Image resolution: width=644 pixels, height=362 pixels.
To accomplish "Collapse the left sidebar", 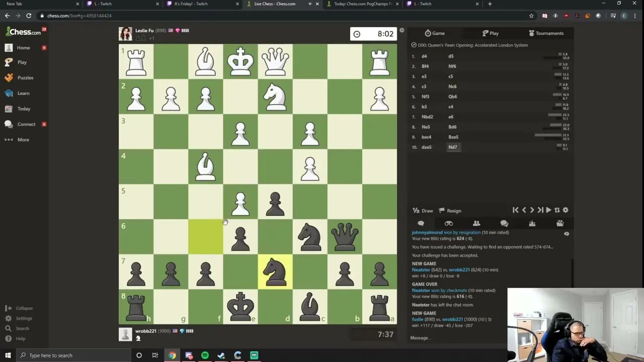I will click(19, 308).
